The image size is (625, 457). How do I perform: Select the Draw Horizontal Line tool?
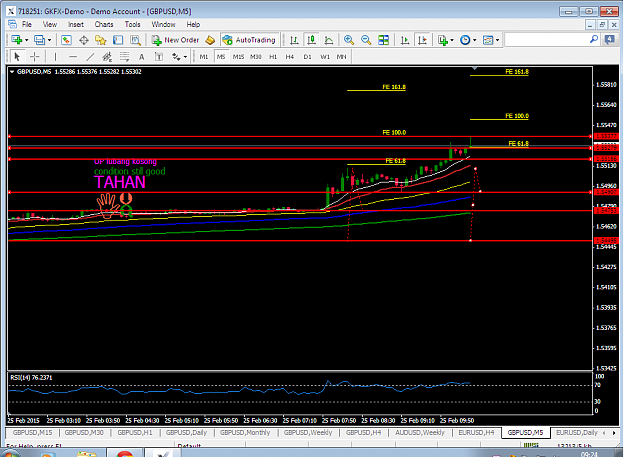coord(73,57)
